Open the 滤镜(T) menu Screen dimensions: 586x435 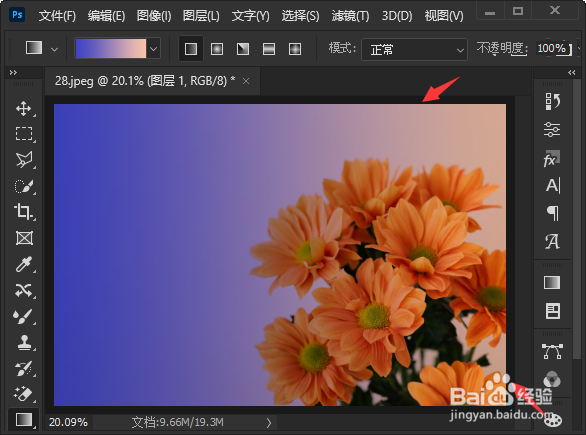coord(351,16)
